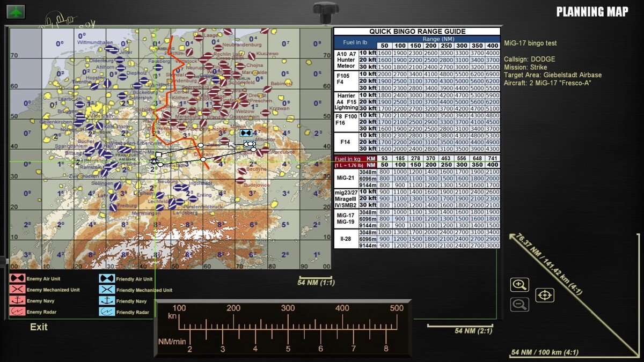This screenshot has height=362, width=644.
Task: Click the Ahlhorn friendly airbase marker
Action: [121, 68]
